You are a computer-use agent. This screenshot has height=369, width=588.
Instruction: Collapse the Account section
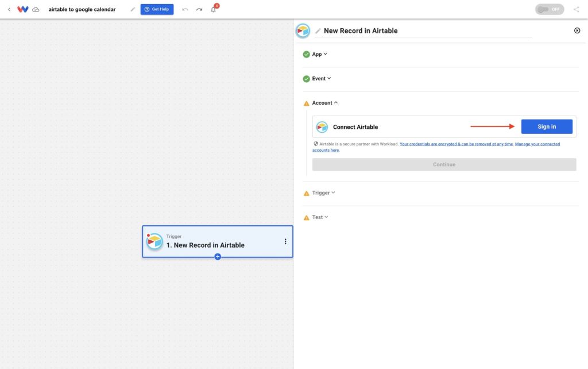325,103
